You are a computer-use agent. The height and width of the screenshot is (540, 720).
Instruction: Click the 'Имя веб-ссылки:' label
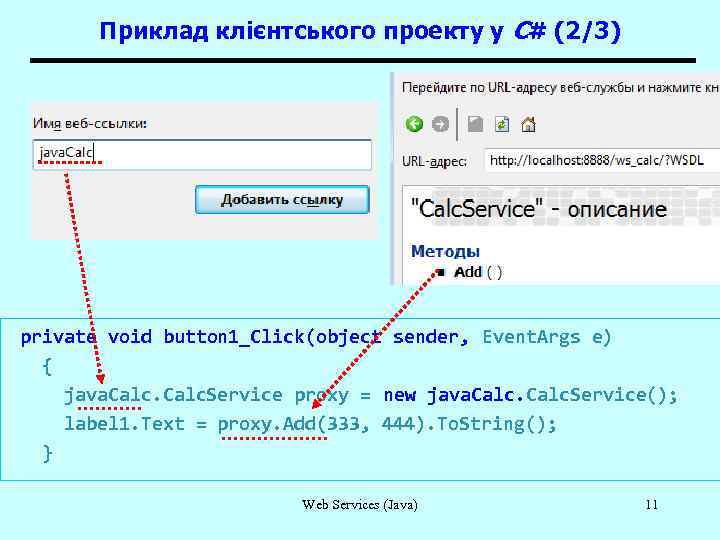90,123
